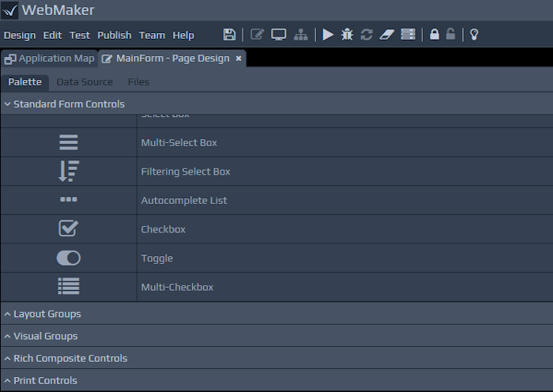Select the Toggle control icon

(69, 258)
